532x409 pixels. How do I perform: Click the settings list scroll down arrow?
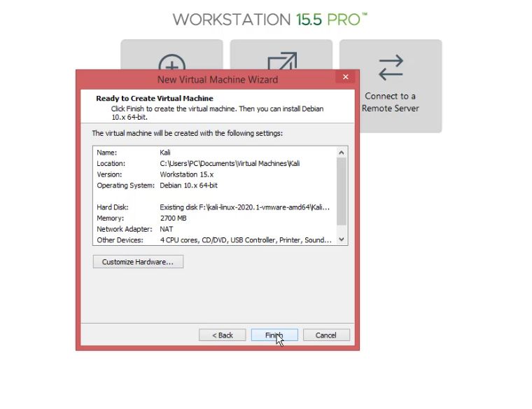pyautogui.click(x=342, y=240)
